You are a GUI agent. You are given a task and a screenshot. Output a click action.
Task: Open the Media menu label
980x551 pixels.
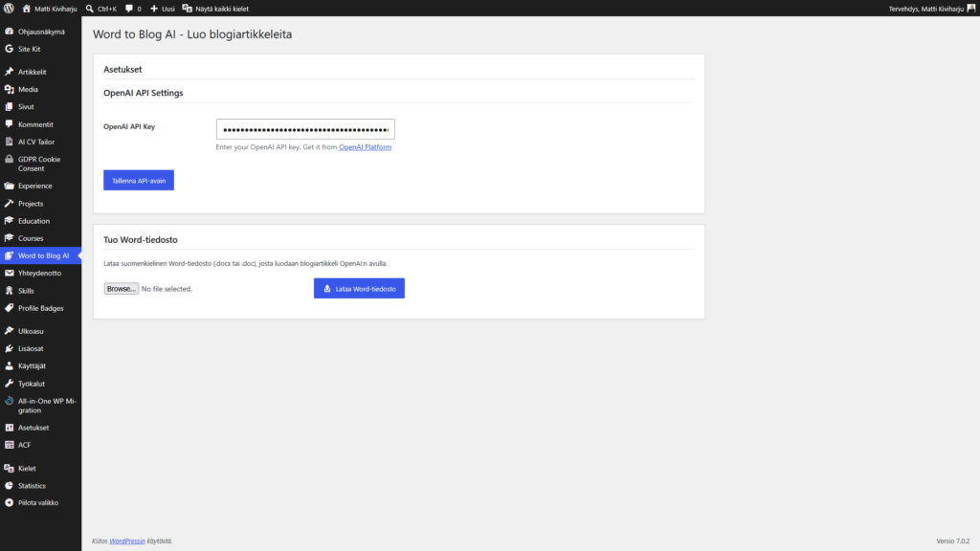pyautogui.click(x=28, y=89)
